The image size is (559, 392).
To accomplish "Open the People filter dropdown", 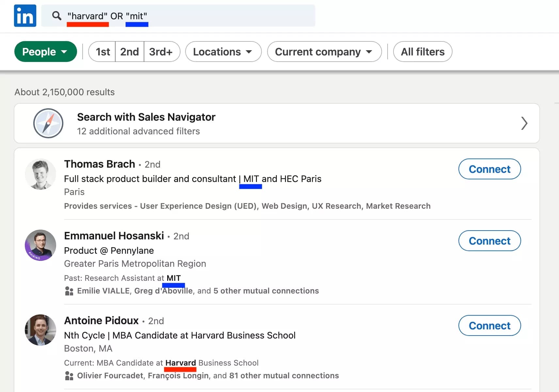I will coord(45,52).
